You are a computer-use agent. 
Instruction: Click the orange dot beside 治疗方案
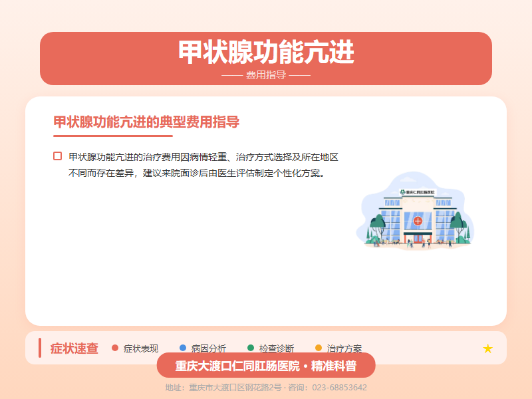319,348
